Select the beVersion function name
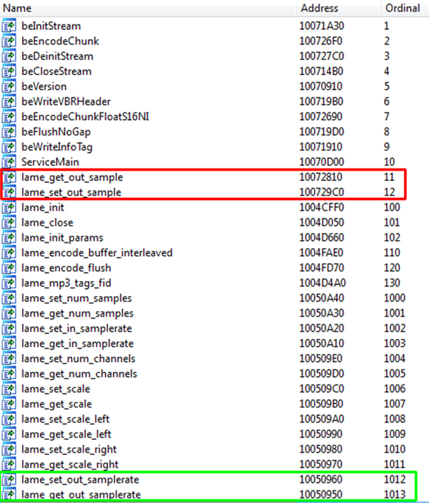This screenshot has height=504, width=429. 44,87
